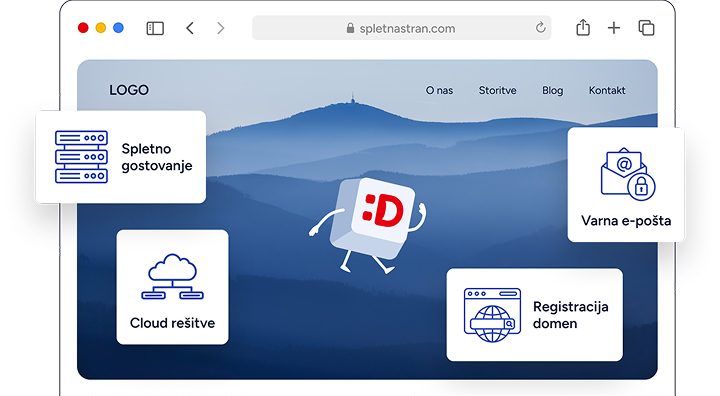Reload the page via the refresh icon
Image resolution: width=720 pixels, height=396 pixels.
tap(540, 28)
